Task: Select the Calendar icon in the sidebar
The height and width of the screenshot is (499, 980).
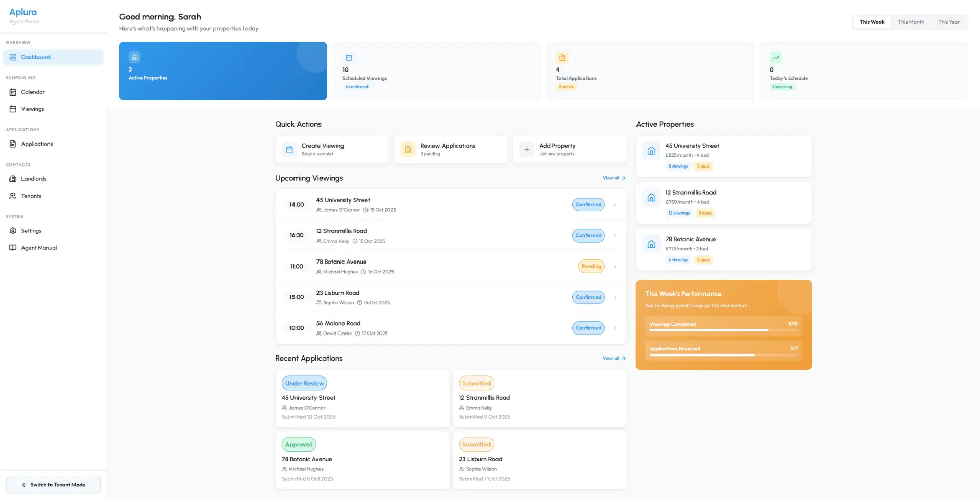Action: [x=12, y=92]
